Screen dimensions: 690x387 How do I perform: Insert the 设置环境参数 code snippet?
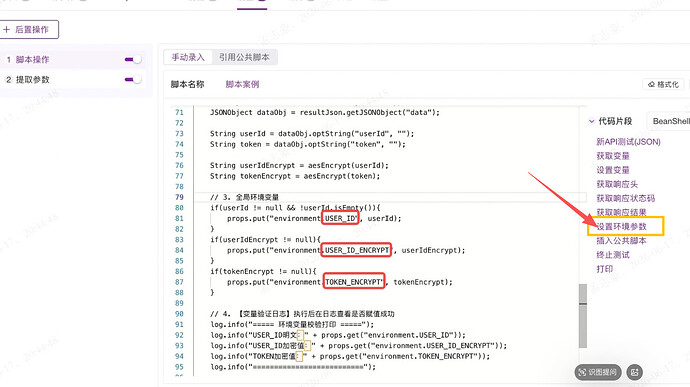(x=621, y=226)
